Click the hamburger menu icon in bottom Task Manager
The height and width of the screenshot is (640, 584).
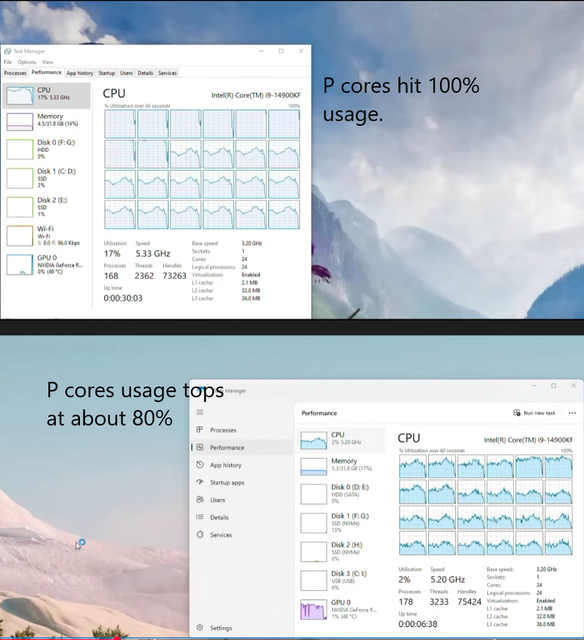pos(200,412)
